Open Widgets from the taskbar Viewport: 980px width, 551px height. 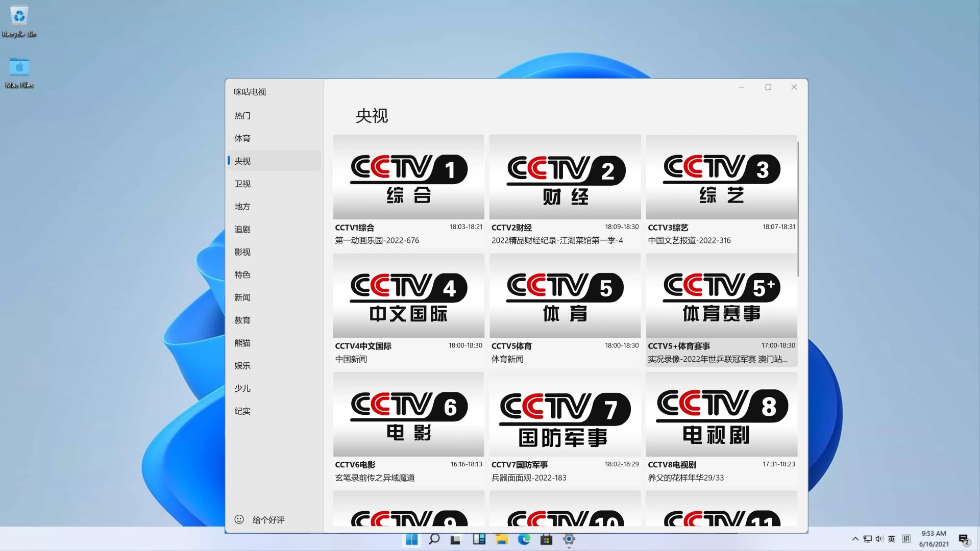tap(479, 539)
